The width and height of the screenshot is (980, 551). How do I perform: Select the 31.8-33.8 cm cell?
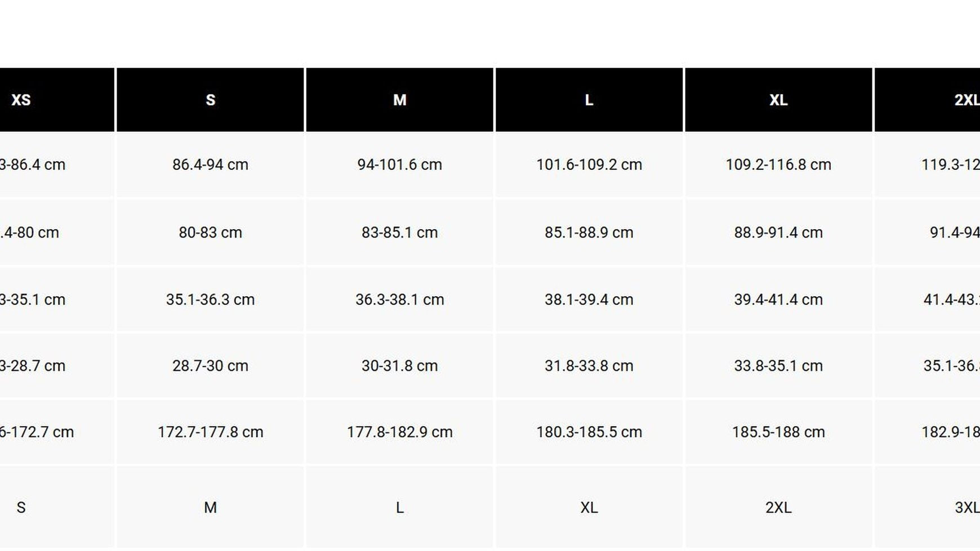point(589,366)
